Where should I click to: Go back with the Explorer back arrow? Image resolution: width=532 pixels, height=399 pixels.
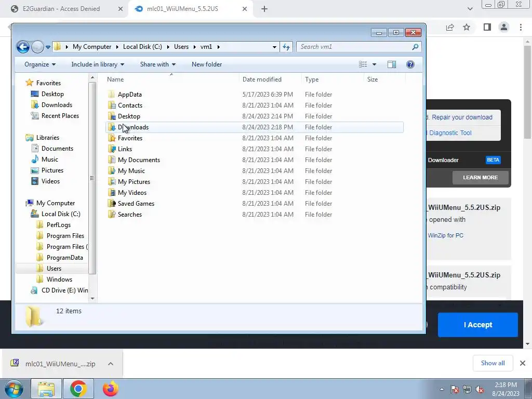pyautogui.click(x=23, y=47)
